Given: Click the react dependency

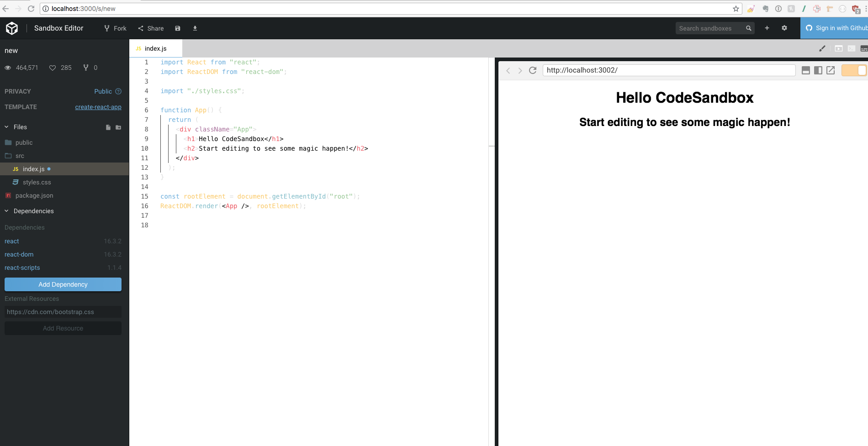Looking at the screenshot, I should 12,241.
